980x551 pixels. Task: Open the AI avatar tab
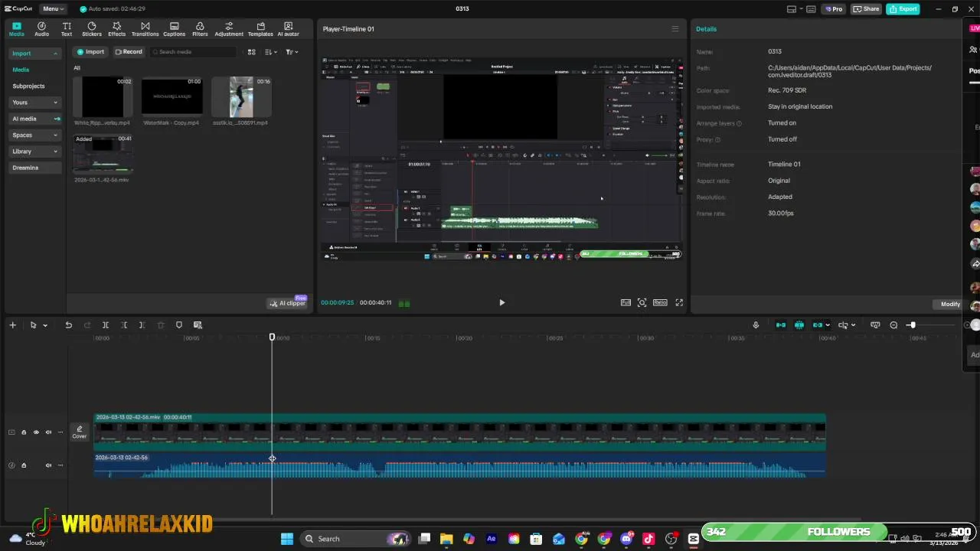[288, 29]
